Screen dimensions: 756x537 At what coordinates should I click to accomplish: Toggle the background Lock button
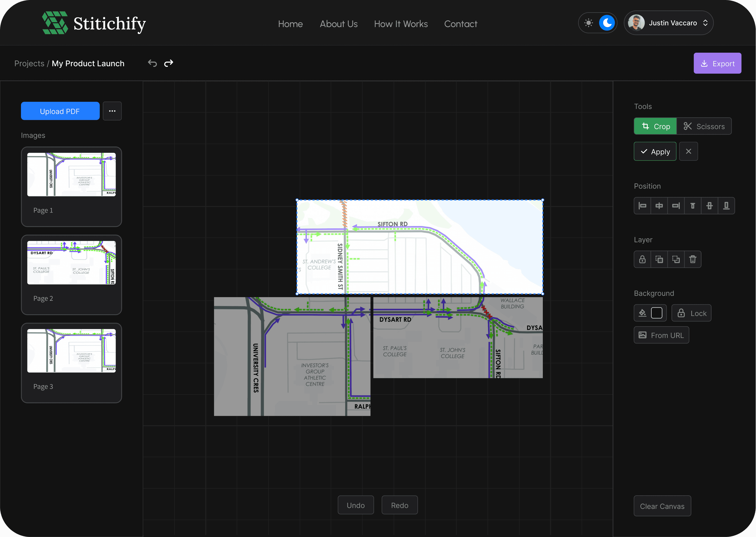click(x=691, y=313)
